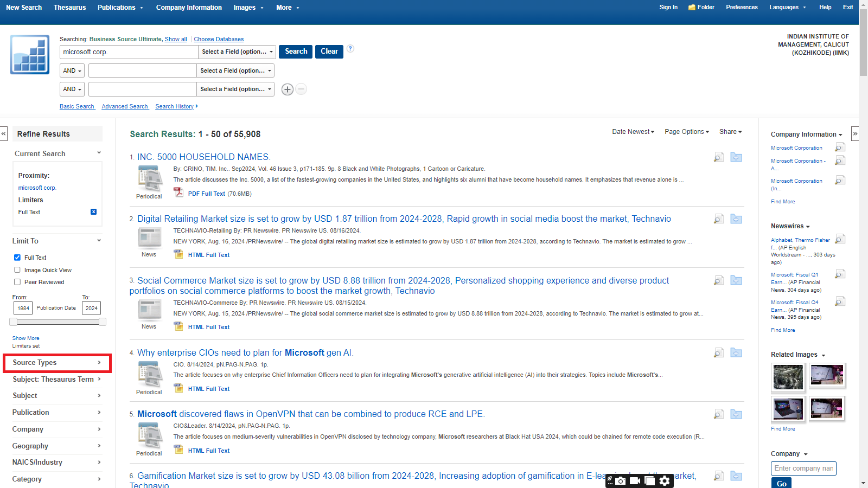Enable the Image Quick View checkbox
Viewport: 868px width, 488px height.
point(17,270)
